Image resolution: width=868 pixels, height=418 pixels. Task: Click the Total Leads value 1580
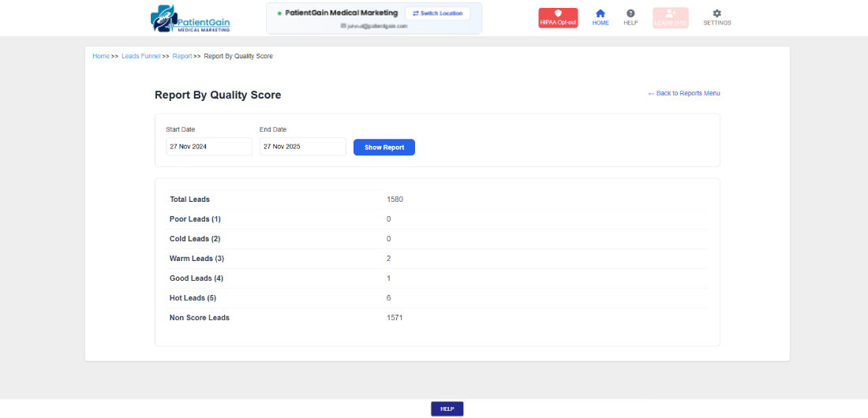(x=395, y=200)
